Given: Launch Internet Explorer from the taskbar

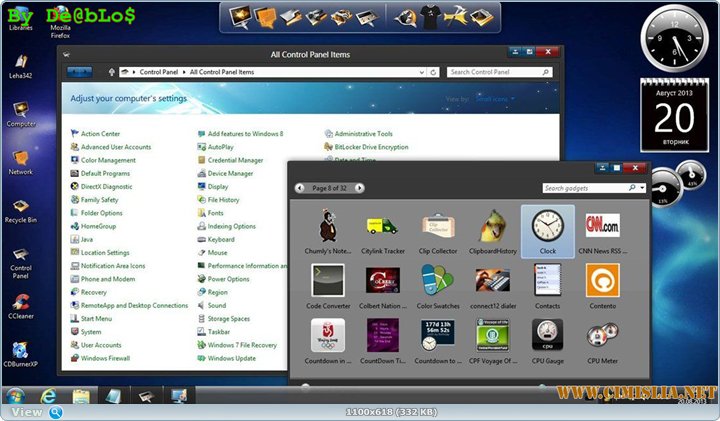Looking at the screenshot, I should [47, 394].
